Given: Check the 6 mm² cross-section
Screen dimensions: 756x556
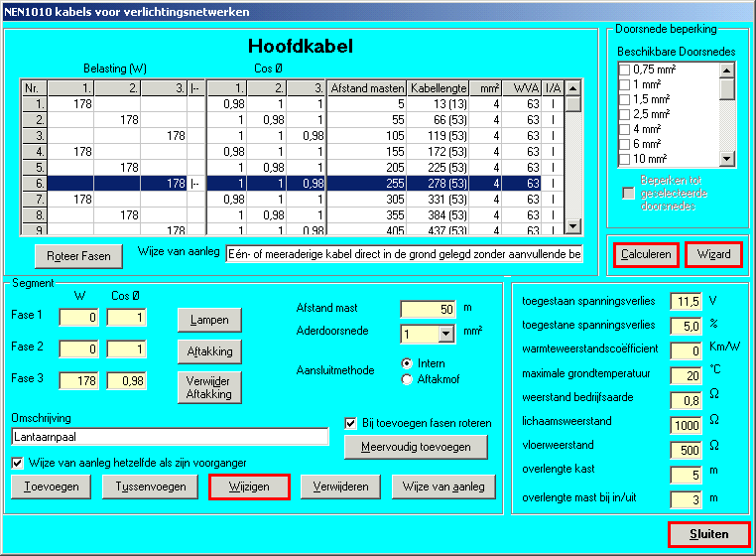Looking at the screenshot, I should (x=624, y=144).
